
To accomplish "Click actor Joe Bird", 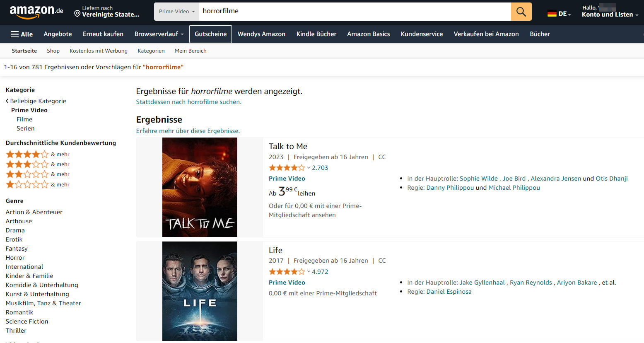I will click(x=514, y=179).
